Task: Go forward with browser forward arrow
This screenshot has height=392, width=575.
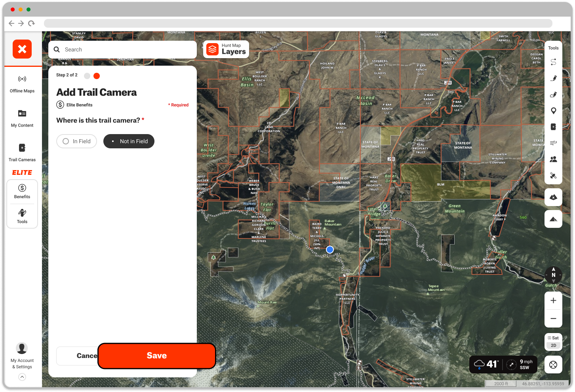Action: pos(21,23)
